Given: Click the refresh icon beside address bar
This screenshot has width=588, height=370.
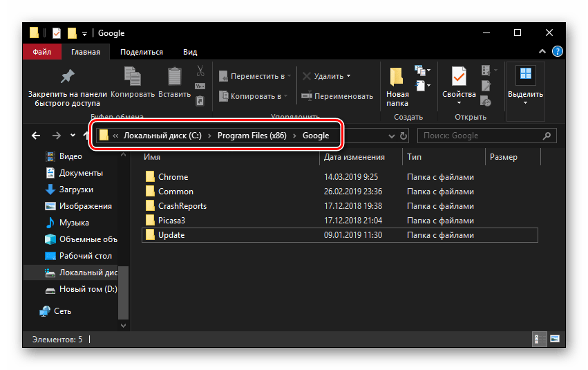Looking at the screenshot, I should tap(404, 136).
